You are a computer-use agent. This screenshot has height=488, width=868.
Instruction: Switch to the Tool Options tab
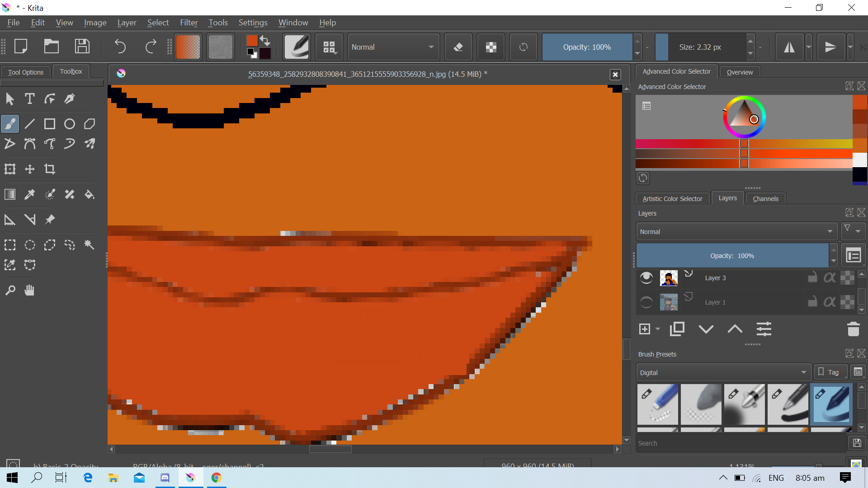click(26, 72)
